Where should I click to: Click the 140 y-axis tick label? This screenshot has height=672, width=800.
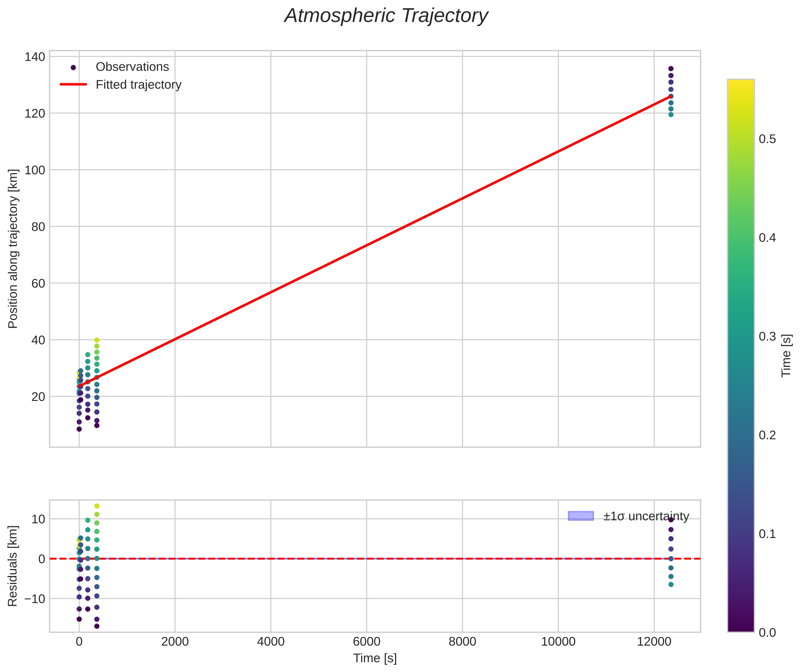pos(35,57)
